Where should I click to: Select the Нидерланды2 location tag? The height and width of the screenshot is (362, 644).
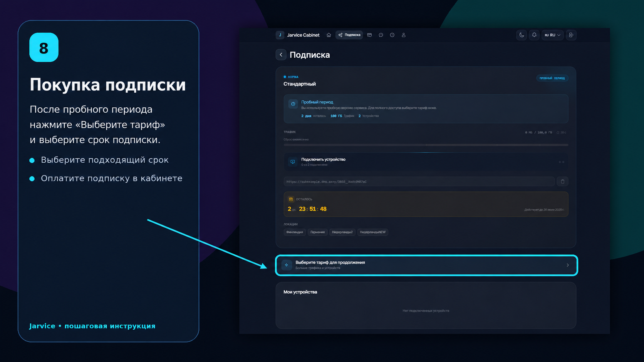click(342, 232)
